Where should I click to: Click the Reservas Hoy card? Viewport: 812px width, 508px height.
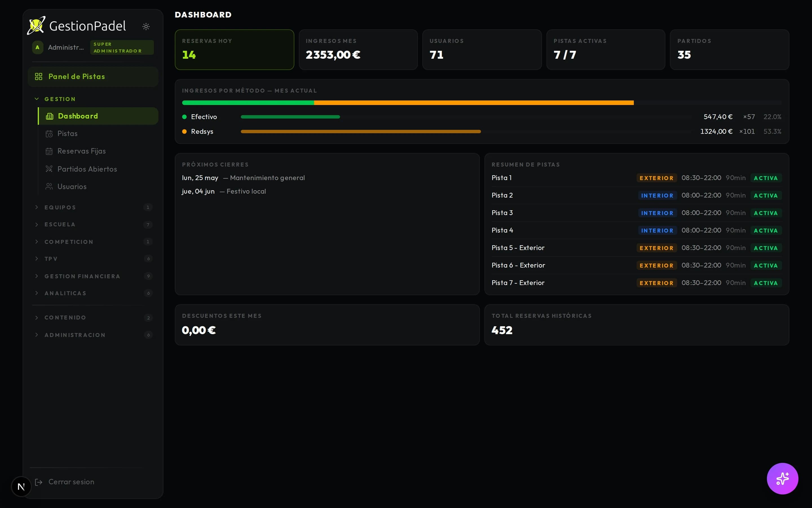(234, 50)
